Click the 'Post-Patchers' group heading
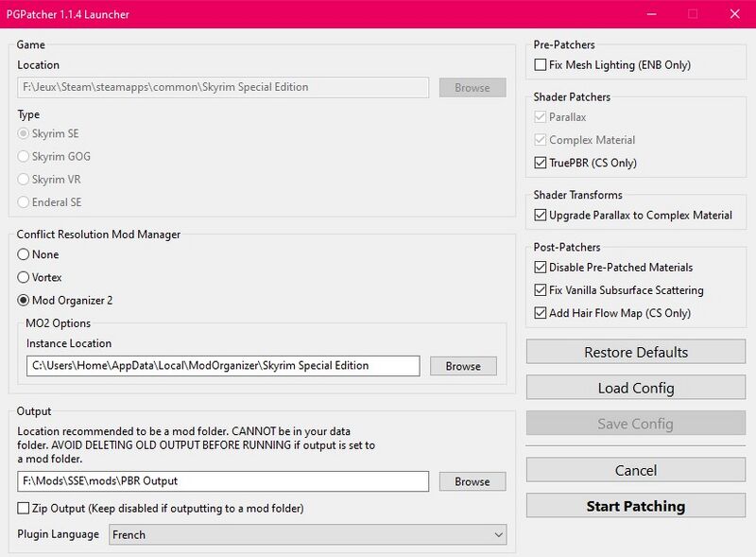756x557 pixels. click(567, 247)
